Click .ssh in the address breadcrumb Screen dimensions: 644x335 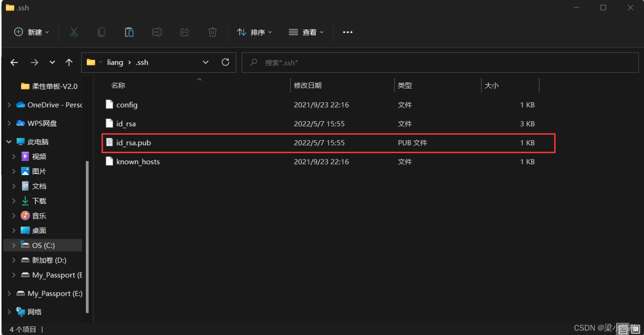coord(142,62)
